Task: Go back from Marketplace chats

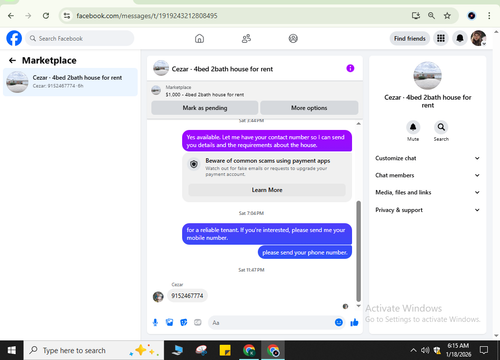Action: click(12, 60)
